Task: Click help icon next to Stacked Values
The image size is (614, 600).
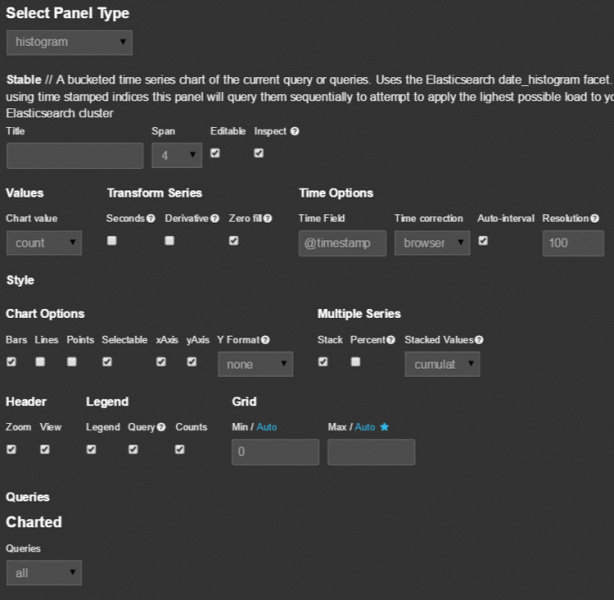Action: point(479,340)
